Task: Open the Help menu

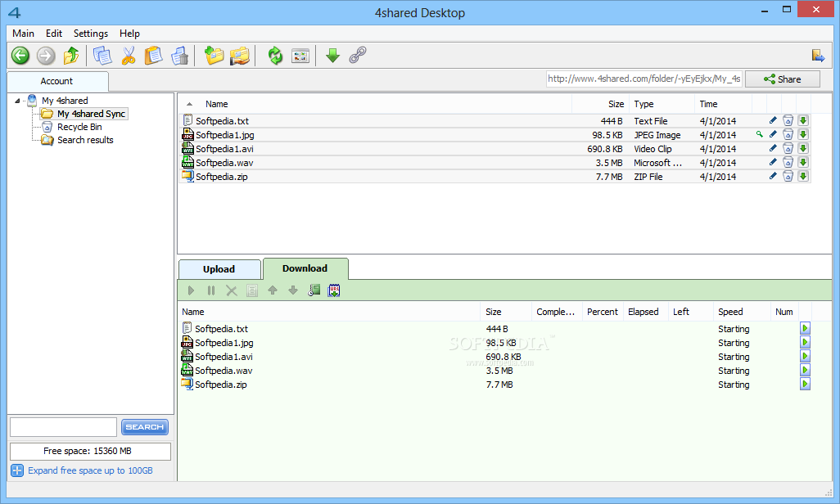Action: (x=129, y=34)
